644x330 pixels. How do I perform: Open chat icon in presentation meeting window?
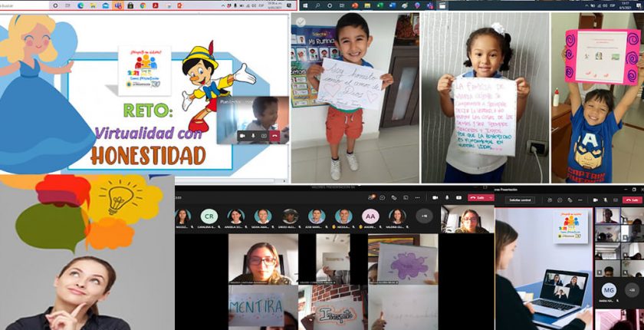coord(560,200)
